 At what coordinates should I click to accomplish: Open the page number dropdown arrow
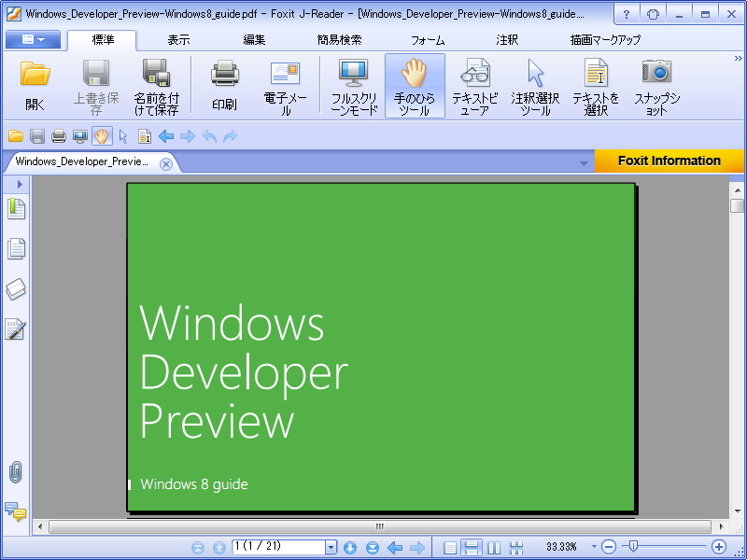pos(331,547)
